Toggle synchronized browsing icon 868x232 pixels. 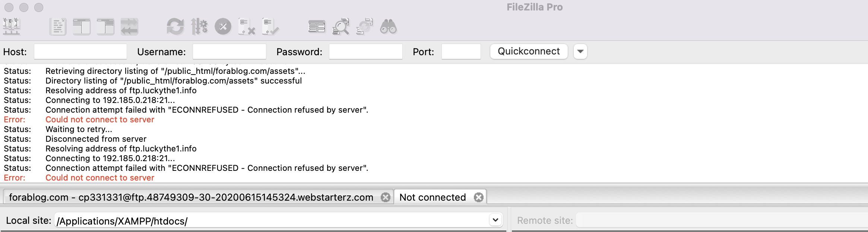tap(364, 26)
